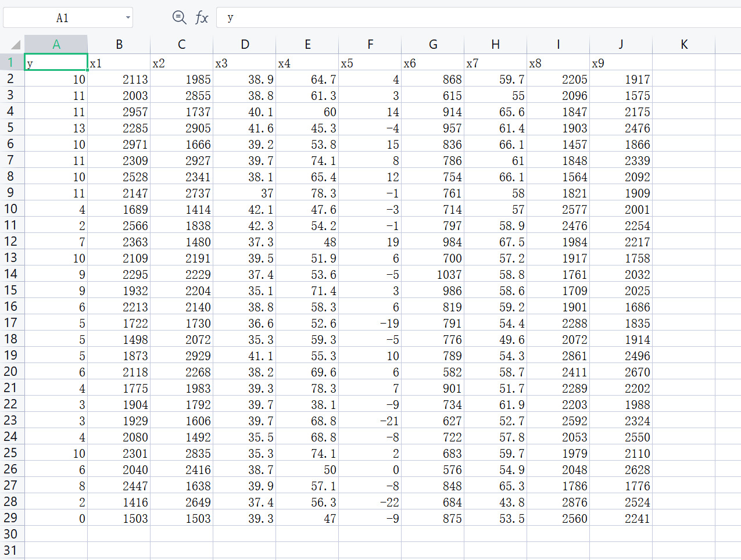This screenshot has width=741, height=560.
Task: Select row 29 header
Action: tap(12, 518)
